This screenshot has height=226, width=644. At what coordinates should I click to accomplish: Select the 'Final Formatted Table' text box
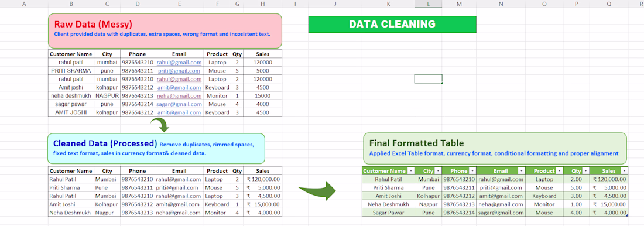click(x=495, y=148)
